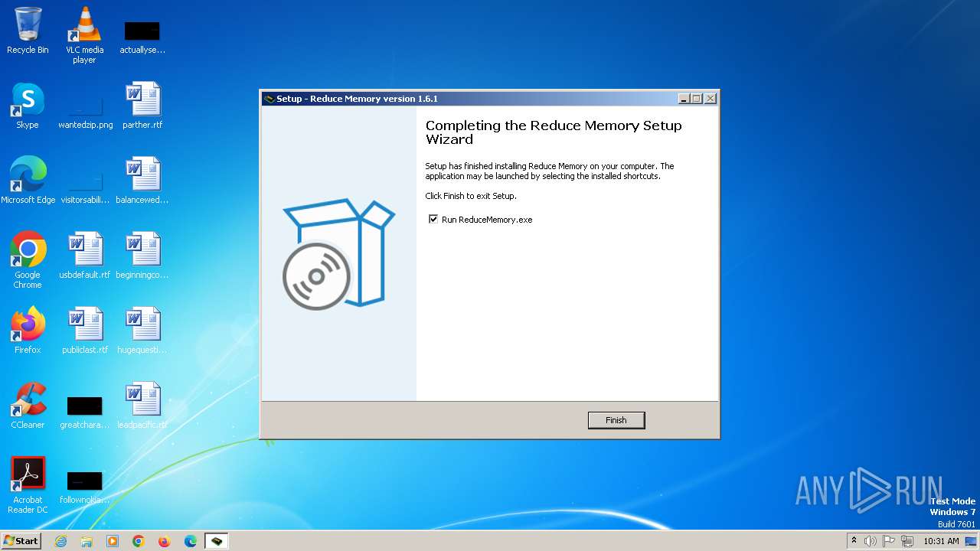The height and width of the screenshot is (551, 980).
Task: Open network status tray icon
Action: 907,541
